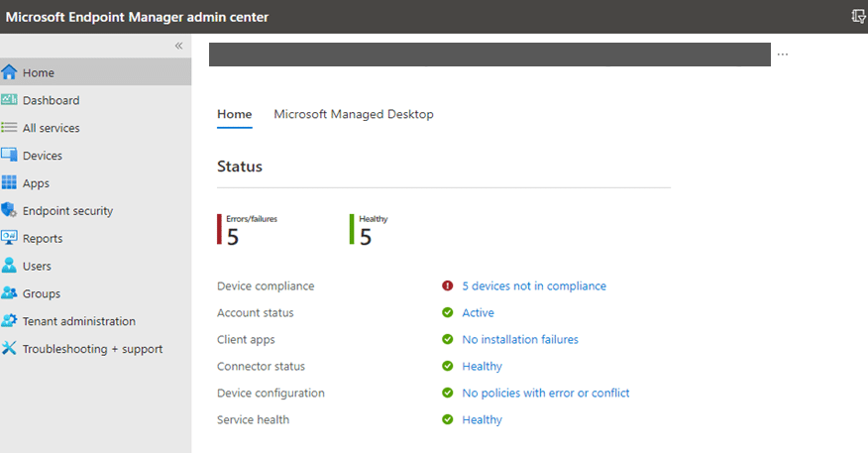Select the Devices monitor icon

[x=10, y=156]
